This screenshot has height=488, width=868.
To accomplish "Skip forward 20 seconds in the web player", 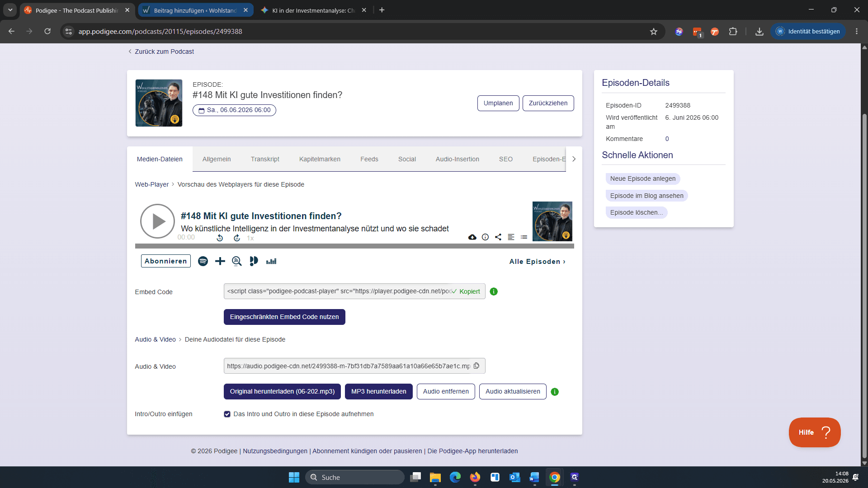I will (x=236, y=238).
